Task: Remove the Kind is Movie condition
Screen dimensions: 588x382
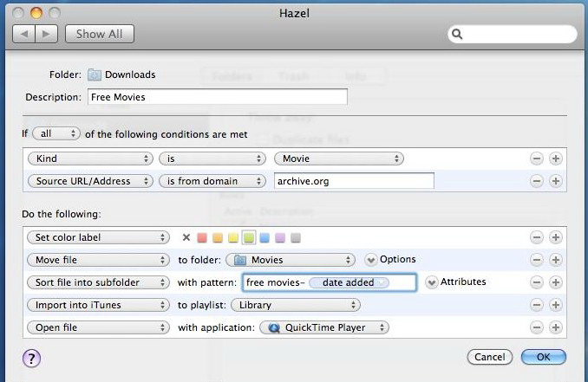Action: tap(537, 159)
